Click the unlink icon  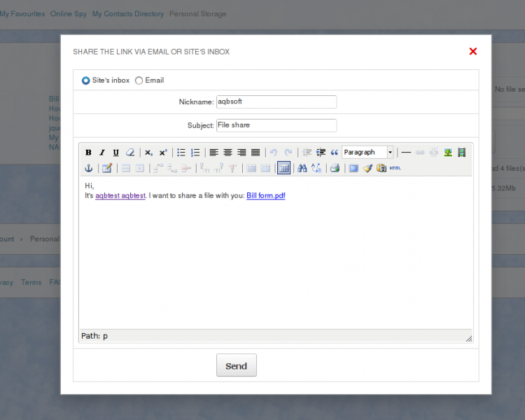click(x=434, y=153)
